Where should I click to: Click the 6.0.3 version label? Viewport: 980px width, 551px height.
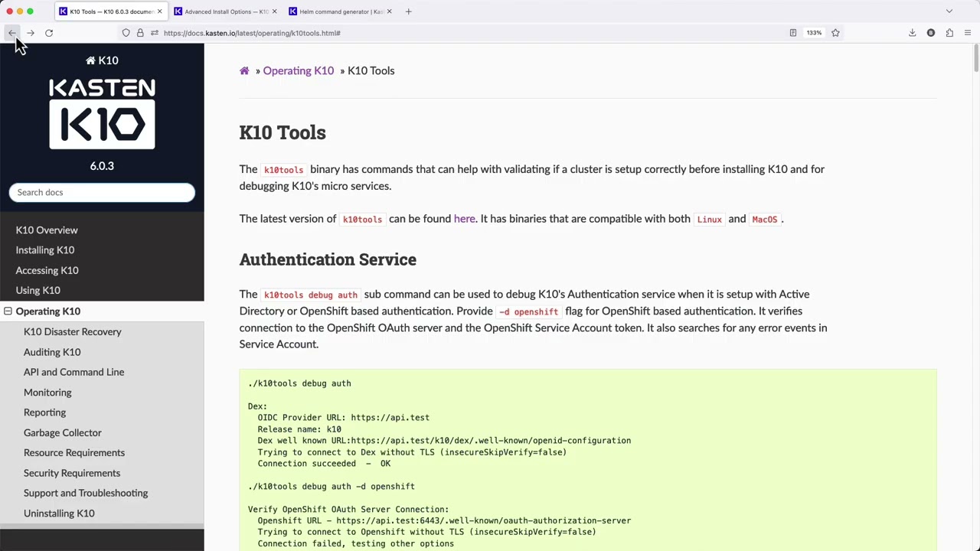102,166
